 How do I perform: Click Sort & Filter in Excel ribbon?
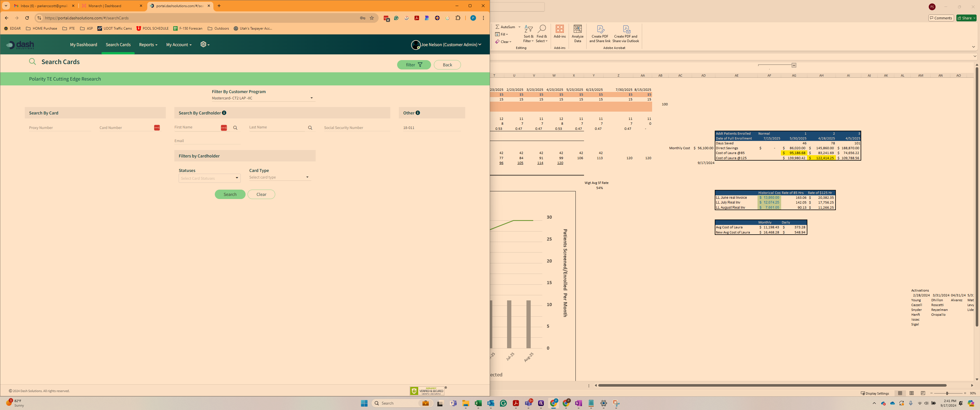pos(528,34)
